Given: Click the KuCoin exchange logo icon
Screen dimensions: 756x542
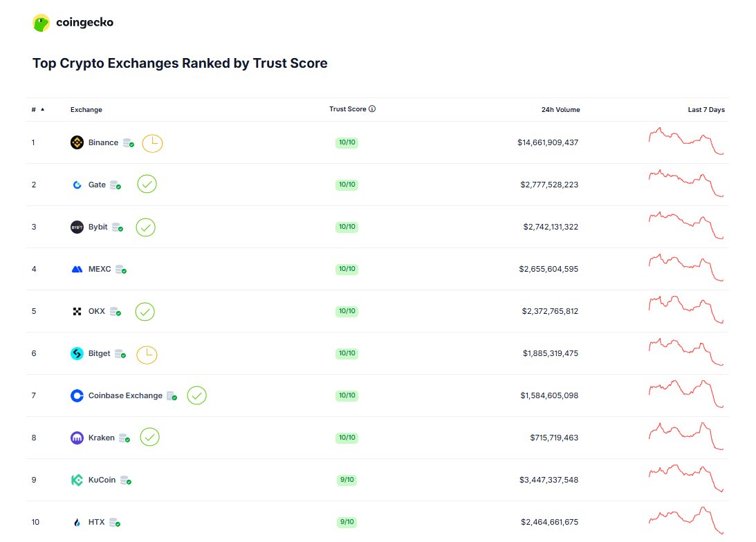Looking at the screenshot, I should 77,480.
